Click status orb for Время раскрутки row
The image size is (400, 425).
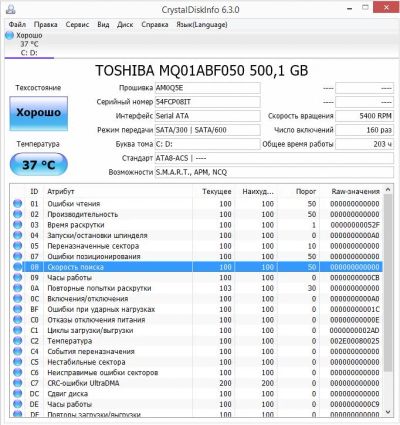pos(18,225)
